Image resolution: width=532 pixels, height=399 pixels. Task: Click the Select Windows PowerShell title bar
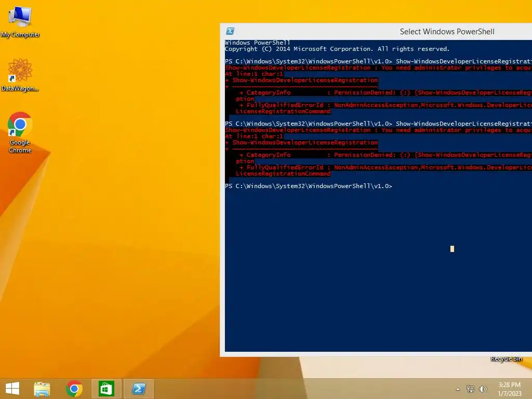click(447, 32)
